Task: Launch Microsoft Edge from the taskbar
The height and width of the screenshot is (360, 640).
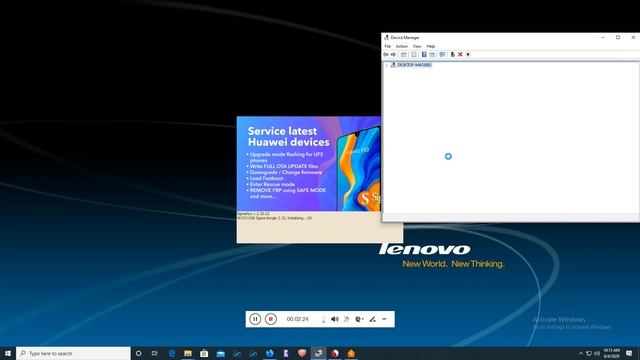Action: coord(171,353)
